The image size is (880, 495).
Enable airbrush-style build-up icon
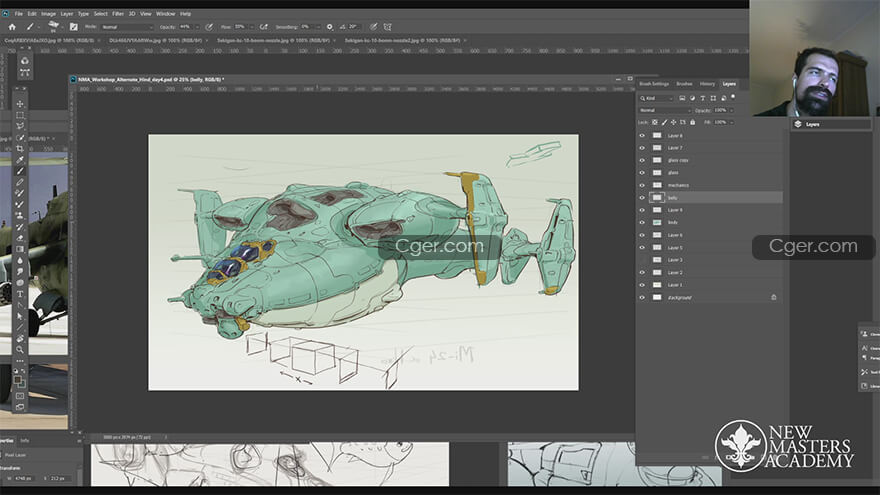[263, 26]
